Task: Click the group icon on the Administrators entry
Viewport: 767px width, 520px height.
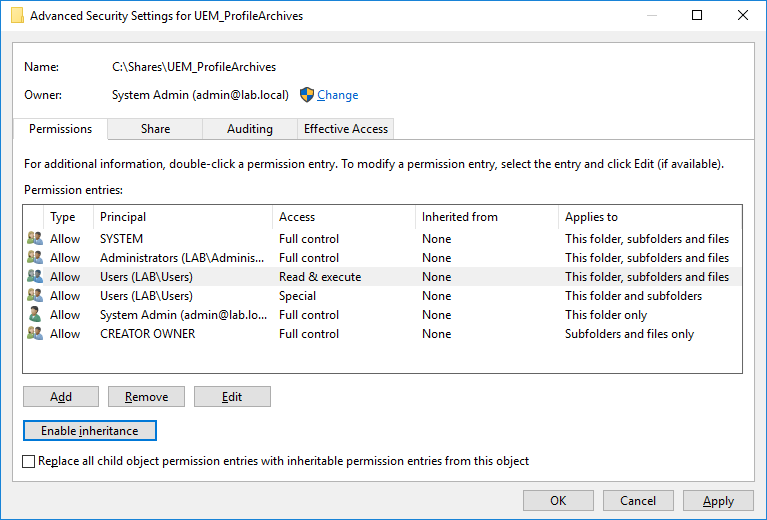Action: coord(35,258)
